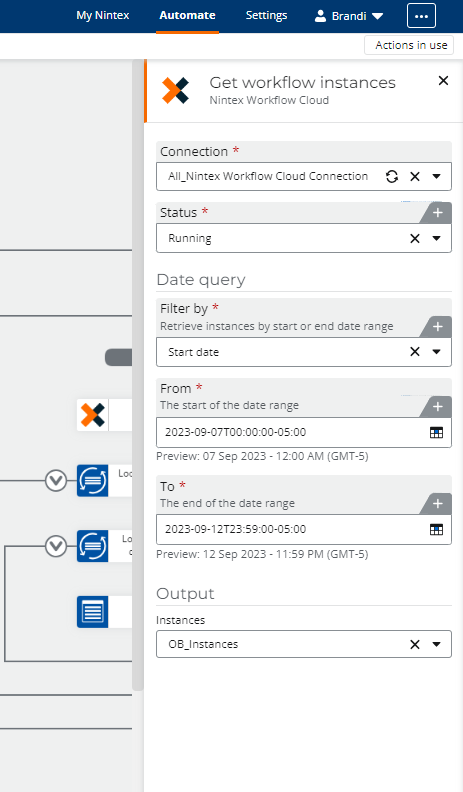
Task: Insert a variable for From date
Action: (437, 407)
